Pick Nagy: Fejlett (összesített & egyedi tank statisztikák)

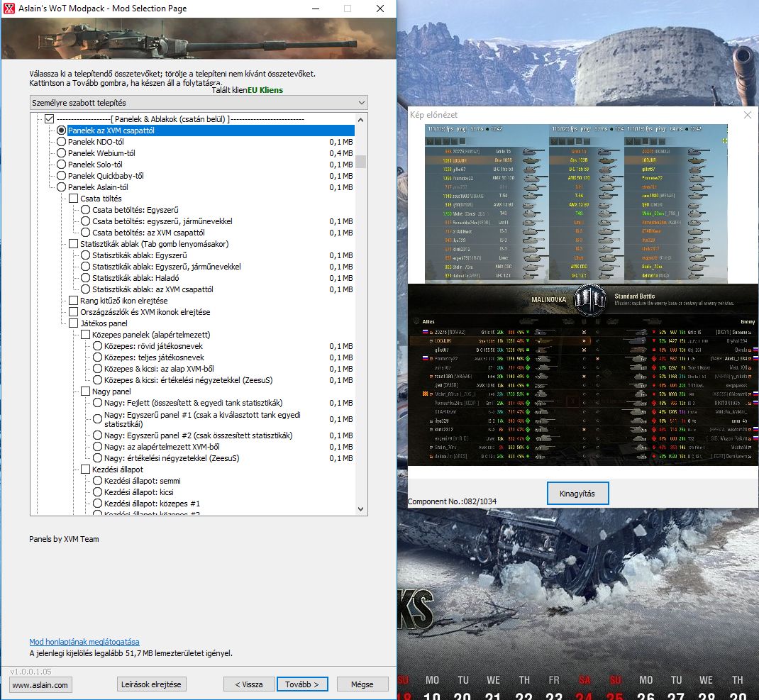[x=98, y=403]
